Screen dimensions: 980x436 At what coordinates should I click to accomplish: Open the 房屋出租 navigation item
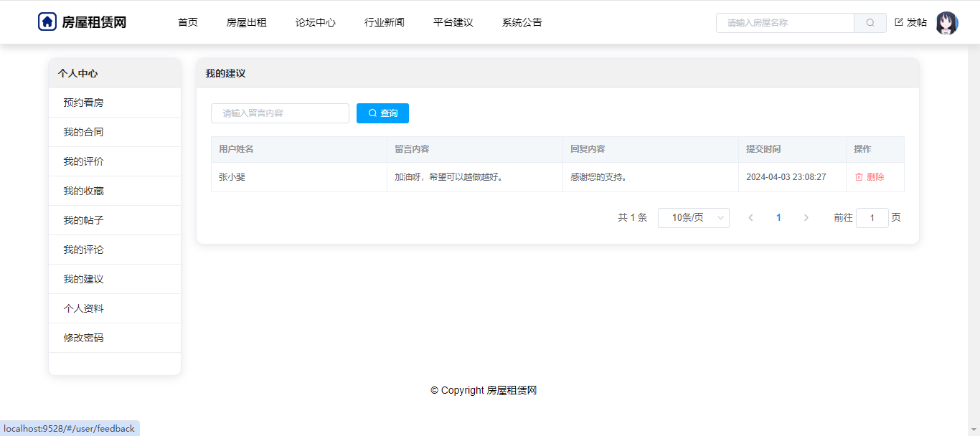[x=247, y=23]
